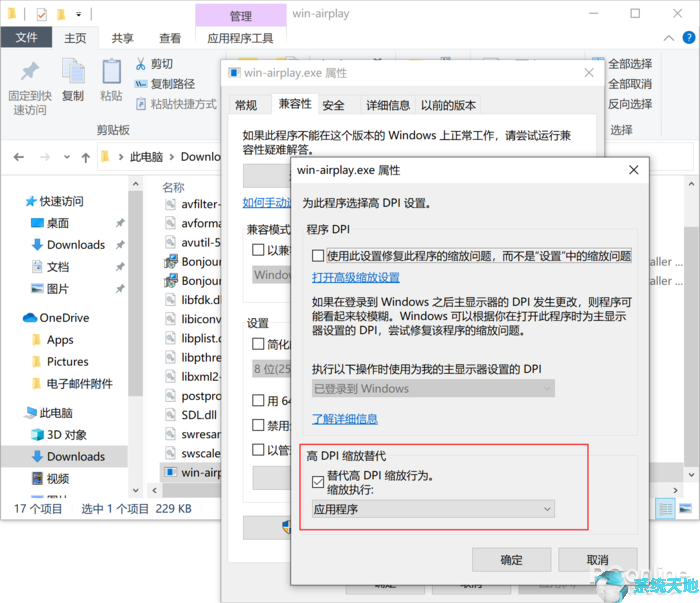
Task: Click the 如何手动 help link
Action: pyautogui.click(x=267, y=203)
